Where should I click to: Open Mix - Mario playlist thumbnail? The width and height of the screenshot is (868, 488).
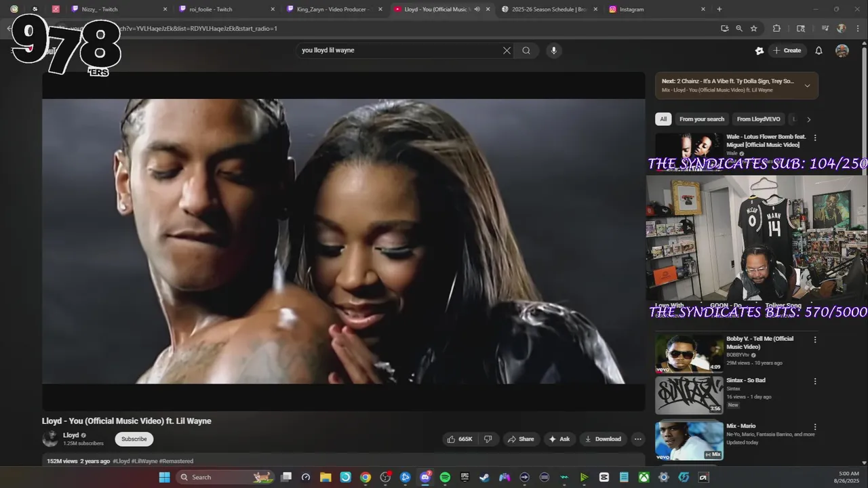pos(689,441)
